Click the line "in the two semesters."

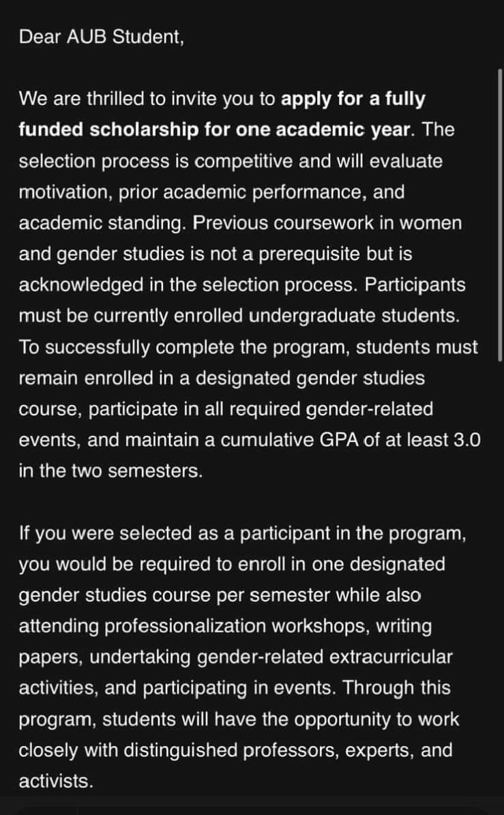pos(110,471)
